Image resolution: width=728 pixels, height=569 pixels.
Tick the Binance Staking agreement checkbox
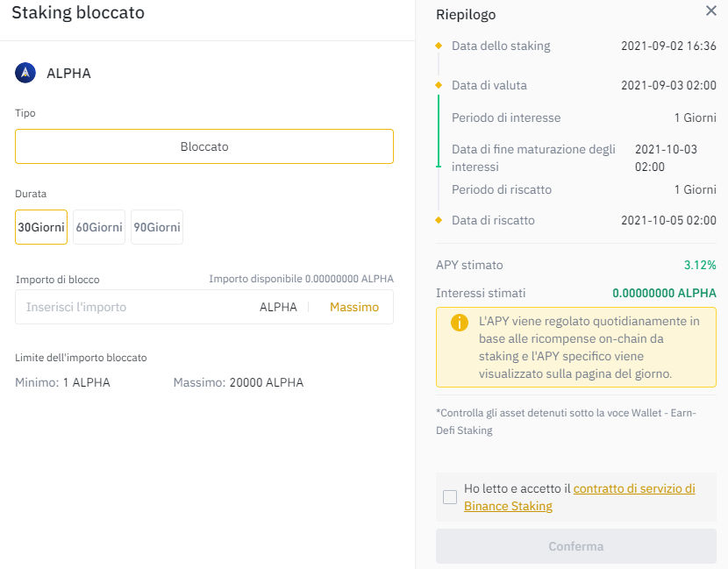450,497
